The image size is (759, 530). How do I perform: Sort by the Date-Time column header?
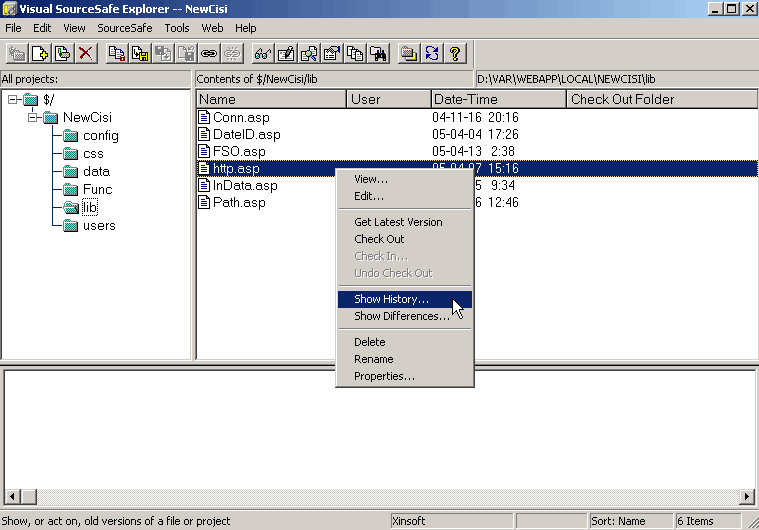(x=499, y=99)
